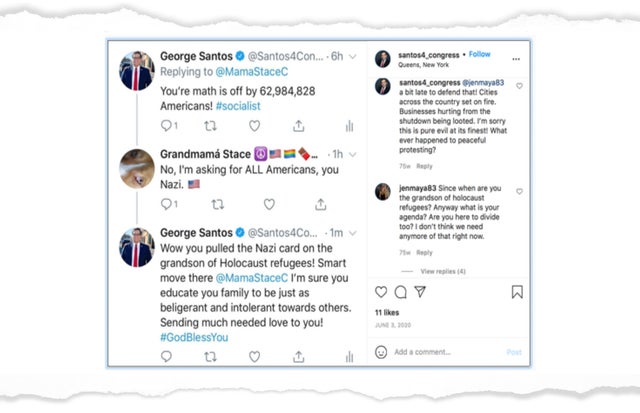Save Instagram post with bookmark icon
Image resolution: width=640 pixels, height=413 pixels.
coord(517,292)
